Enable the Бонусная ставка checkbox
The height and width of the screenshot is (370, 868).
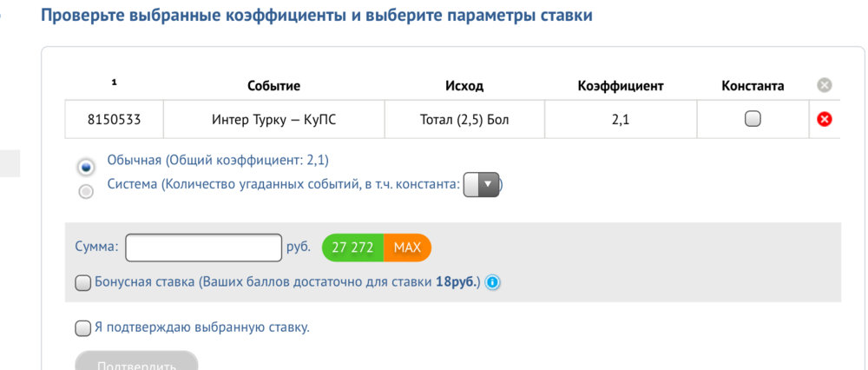click(82, 283)
